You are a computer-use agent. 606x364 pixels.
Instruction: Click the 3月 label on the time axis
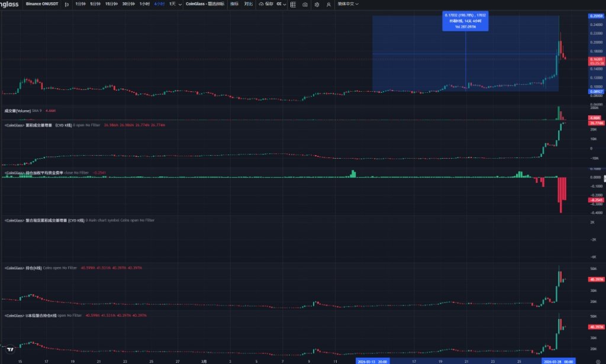coord(204,361)
